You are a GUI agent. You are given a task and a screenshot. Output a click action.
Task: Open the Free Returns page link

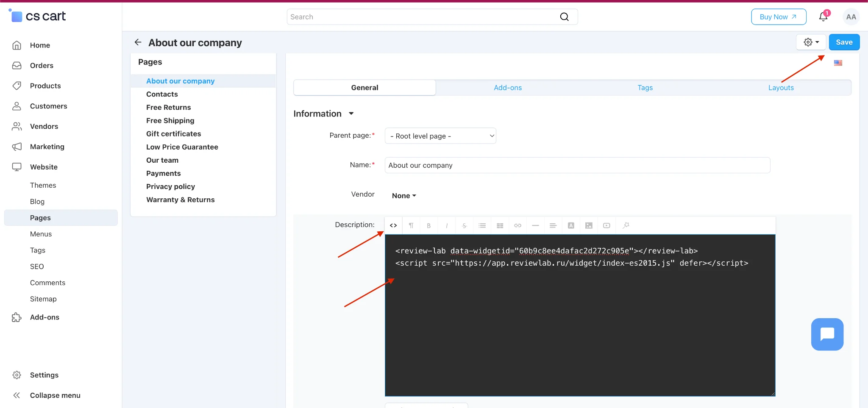[169, 107]
